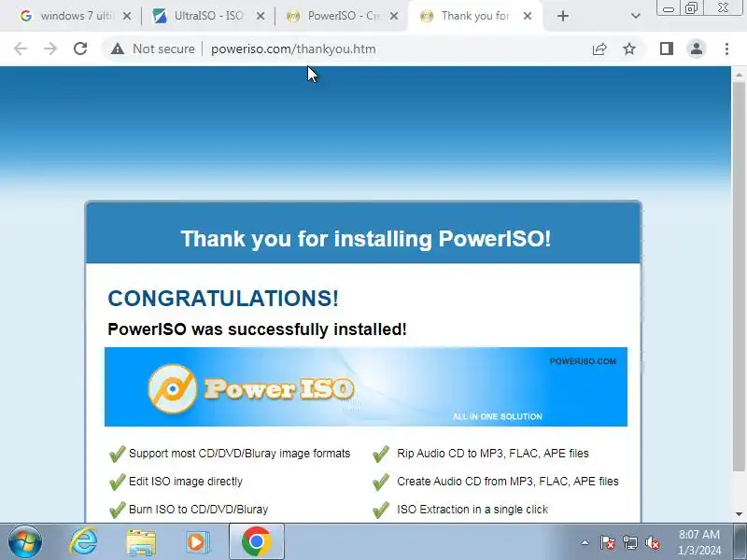Click the share page icon in address bar

click(599, 49)
